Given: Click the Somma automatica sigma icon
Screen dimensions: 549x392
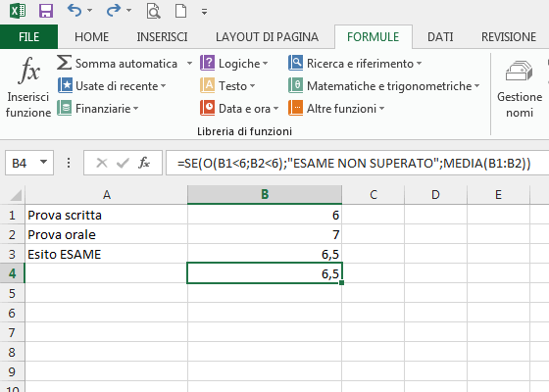Looking at the screenshot, I should pyautogui.click(x=65, y=63).
